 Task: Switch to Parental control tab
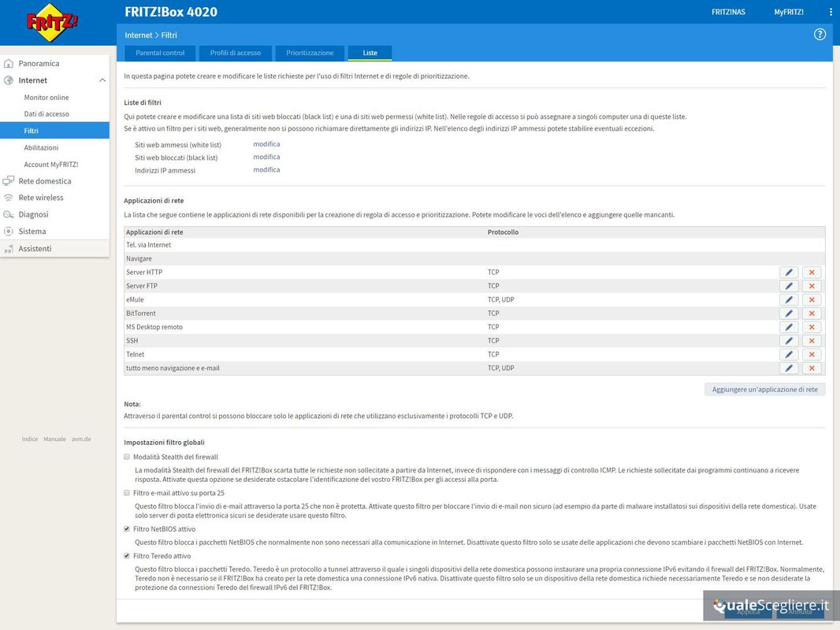coord(160,53)
